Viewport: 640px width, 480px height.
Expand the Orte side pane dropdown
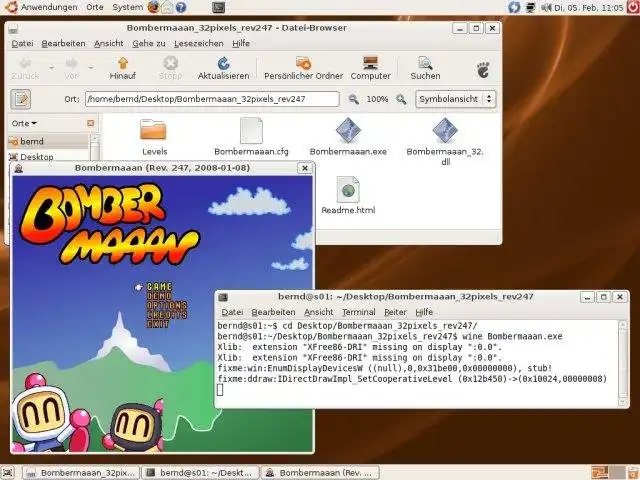[x=24, y=123]
